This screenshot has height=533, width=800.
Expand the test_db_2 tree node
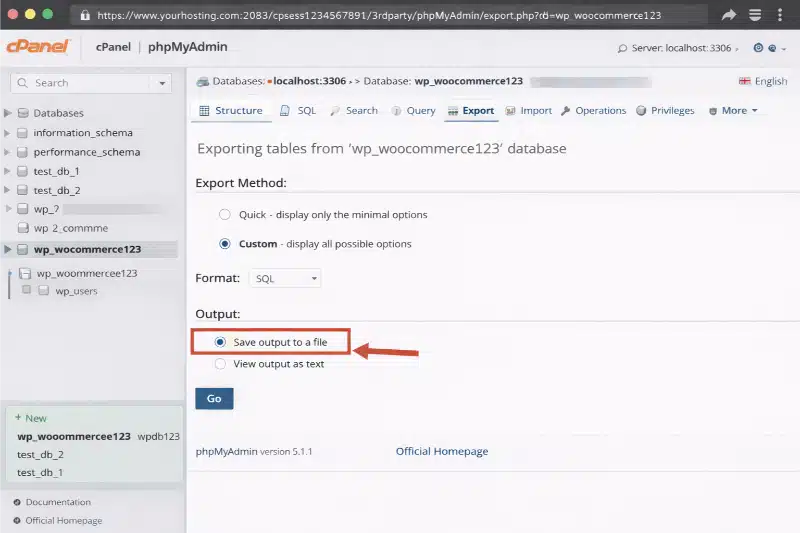pyautogui.click(x=7, y=190)
